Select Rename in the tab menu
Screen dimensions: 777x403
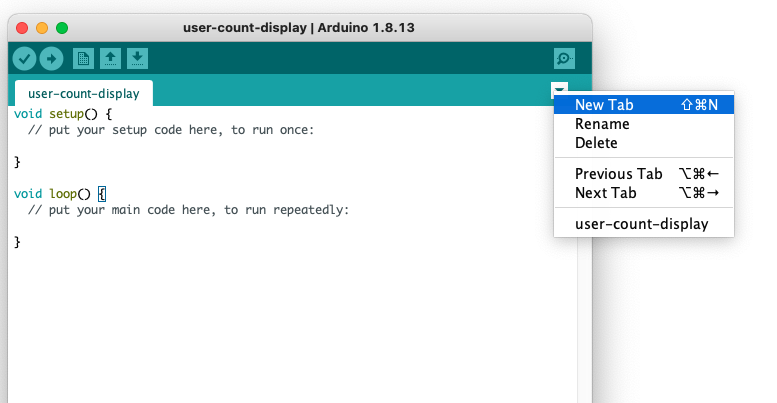(602, 124)
